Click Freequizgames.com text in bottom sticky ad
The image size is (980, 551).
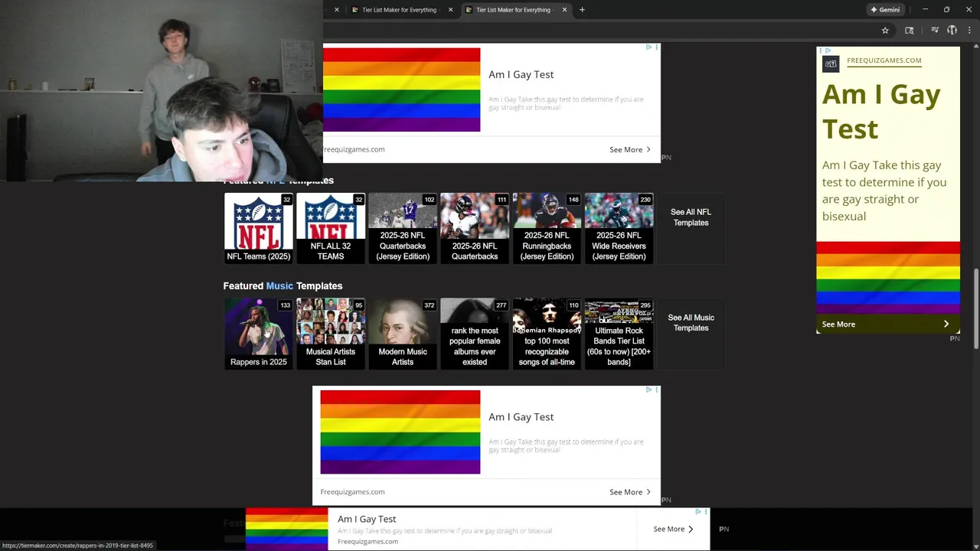point(367,542)
